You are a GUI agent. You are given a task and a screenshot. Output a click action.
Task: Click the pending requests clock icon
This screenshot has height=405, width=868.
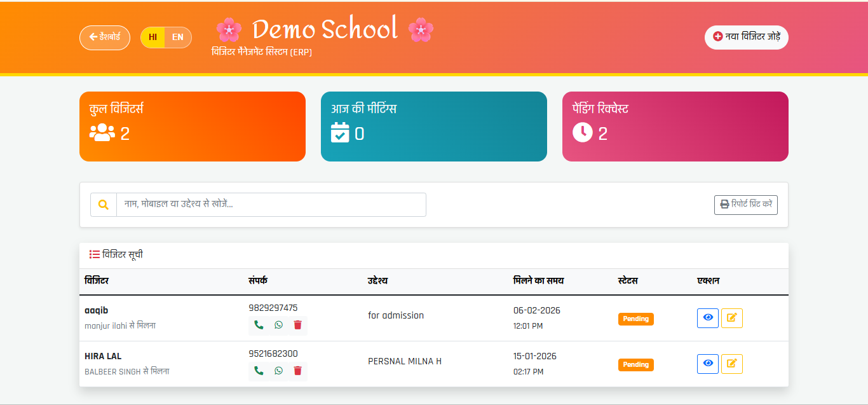pyautogui.click(x=583, y=133)
